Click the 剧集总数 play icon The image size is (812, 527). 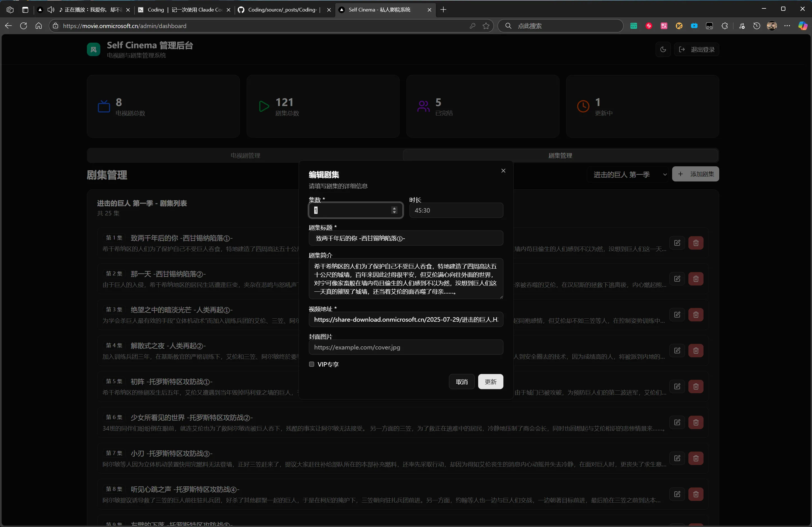pyautogui.click(x=264, y=107)
